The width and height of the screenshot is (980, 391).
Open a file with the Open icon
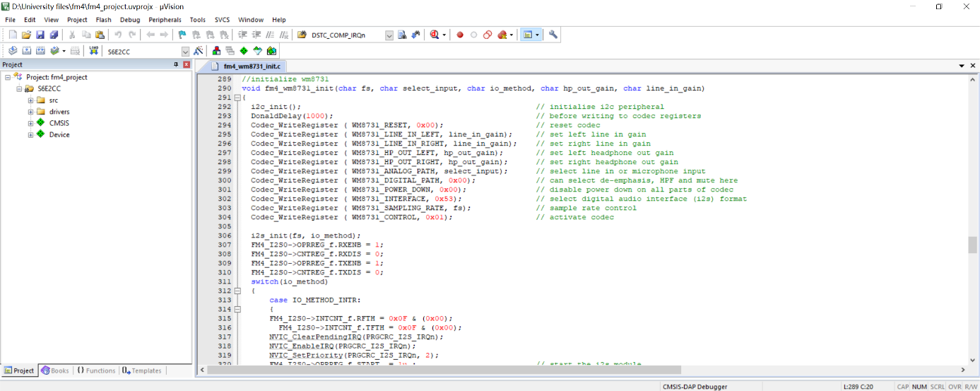click(26, 35)
